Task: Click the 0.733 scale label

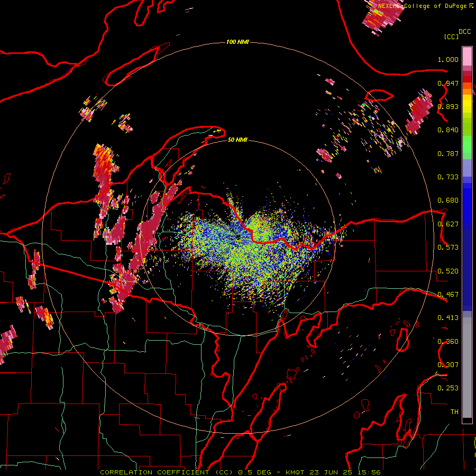Action: point(448,177)
